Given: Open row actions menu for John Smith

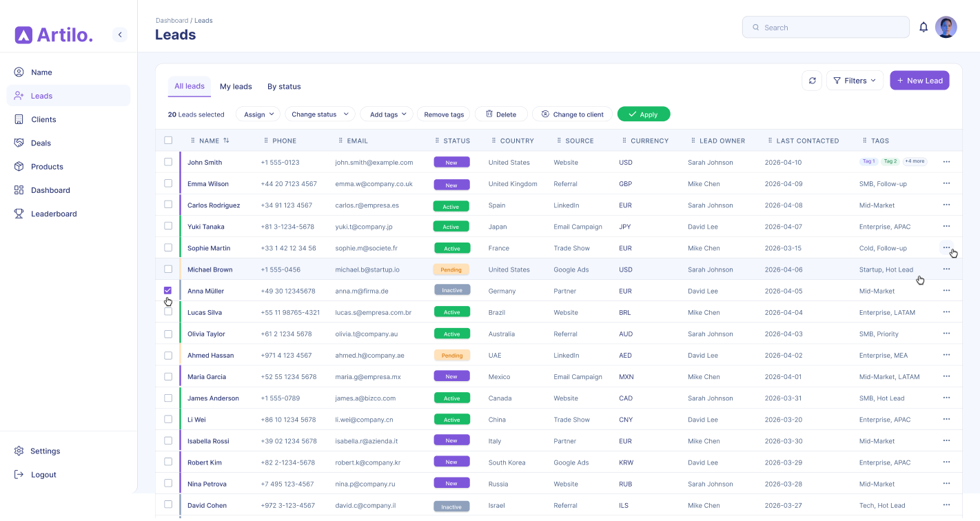Looking at the screenshot, I should 946,162.
